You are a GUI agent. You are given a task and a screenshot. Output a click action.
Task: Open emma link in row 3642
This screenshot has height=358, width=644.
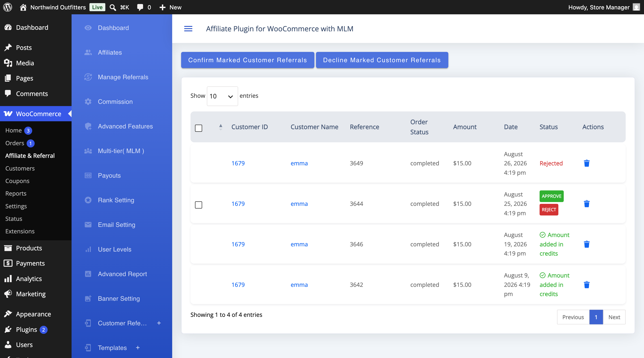299,285
